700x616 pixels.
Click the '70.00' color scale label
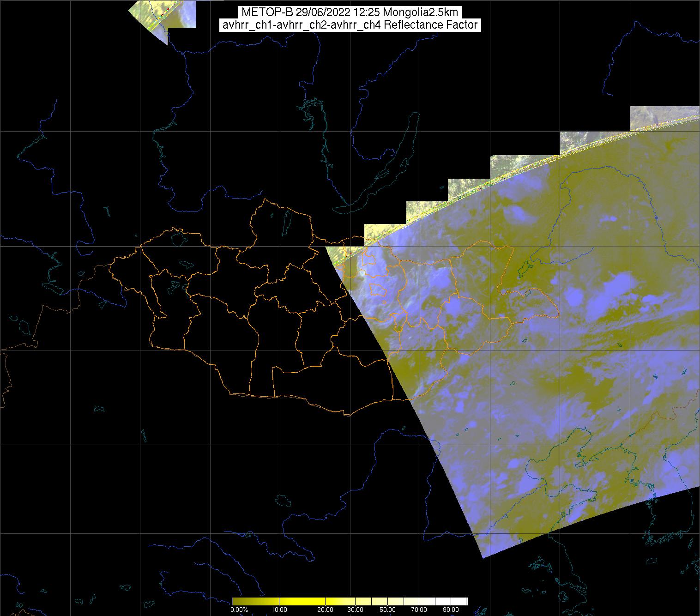click(419, 610)
